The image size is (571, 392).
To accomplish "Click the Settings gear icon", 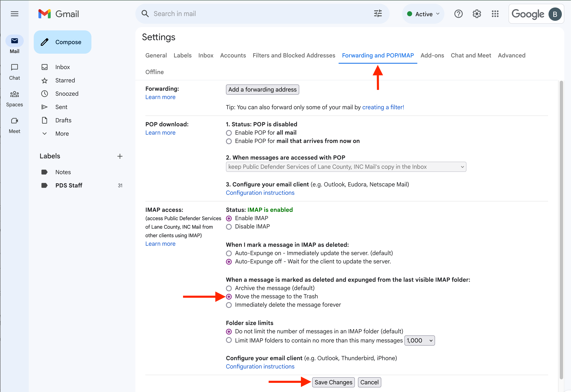I will (x=477, y=14).
